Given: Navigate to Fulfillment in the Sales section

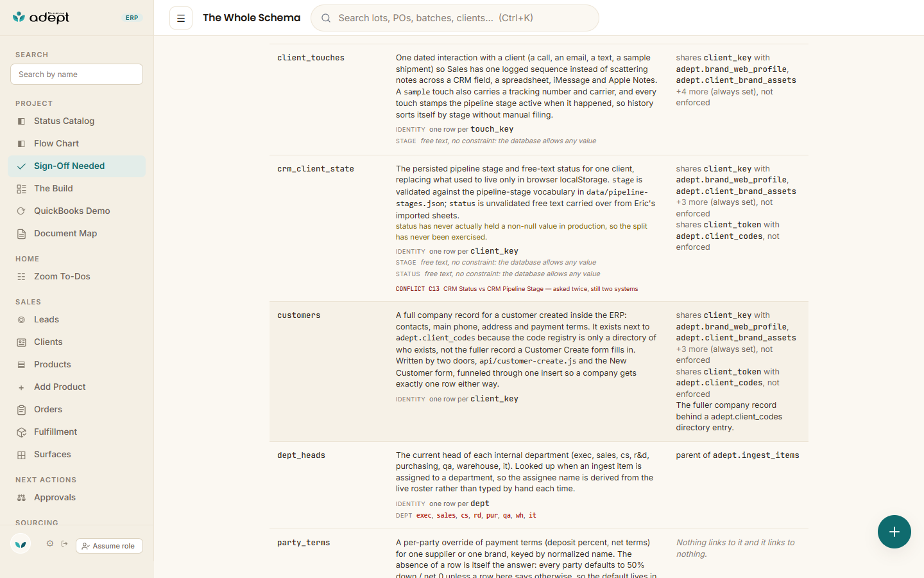Looking at the screenshot, I should [77, 432].
